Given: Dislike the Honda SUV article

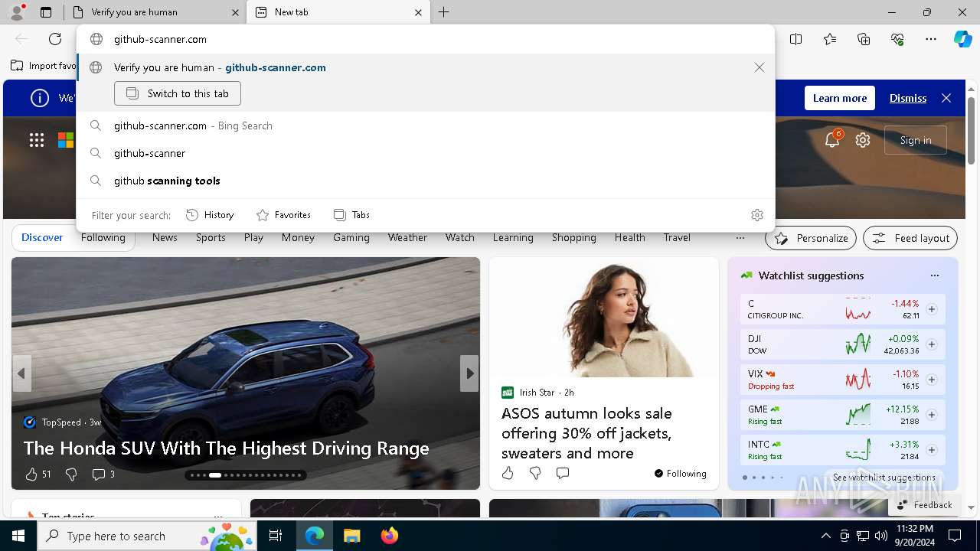Looking at the screenshot, I should point(71,474).
